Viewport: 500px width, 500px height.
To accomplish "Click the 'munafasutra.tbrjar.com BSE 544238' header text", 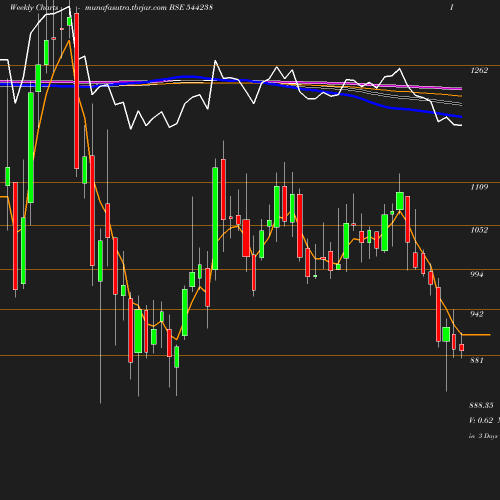I will click(149, 7).
